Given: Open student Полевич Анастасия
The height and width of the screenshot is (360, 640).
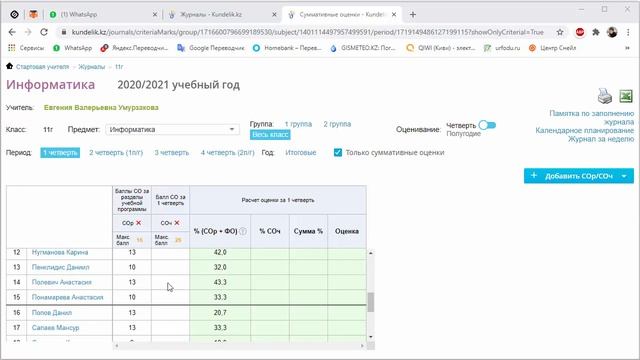Looking at the screenshot, I should tap(62, 282).
